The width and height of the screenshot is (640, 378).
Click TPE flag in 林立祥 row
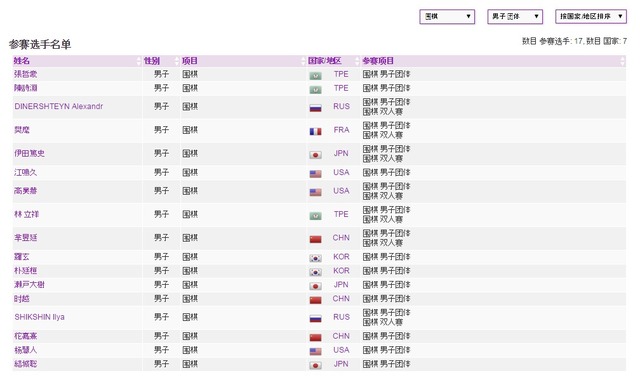pyautogui.click(x=315, y=216)
